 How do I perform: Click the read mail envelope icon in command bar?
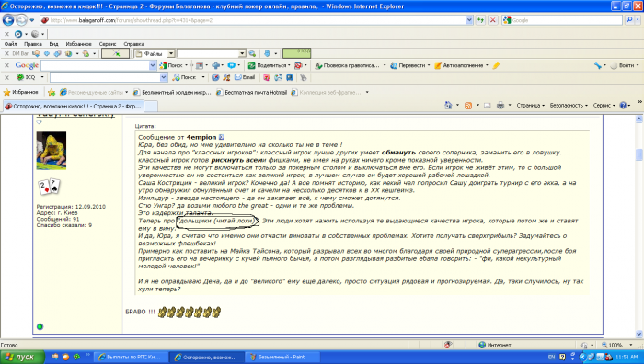[487, 106]
